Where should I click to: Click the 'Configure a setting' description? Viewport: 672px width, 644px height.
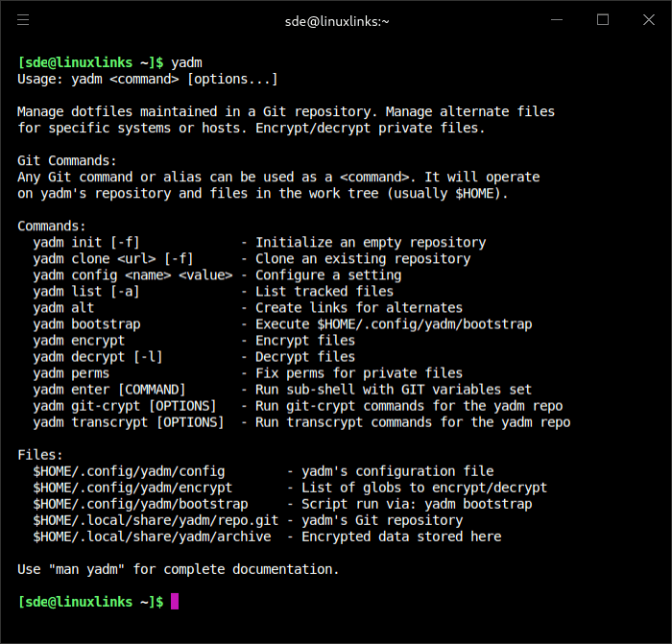(x=328, y=275)
